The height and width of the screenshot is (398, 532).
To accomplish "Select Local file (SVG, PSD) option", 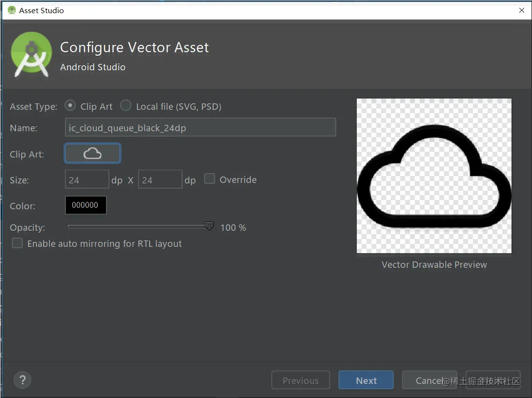I will pos(125,106).
